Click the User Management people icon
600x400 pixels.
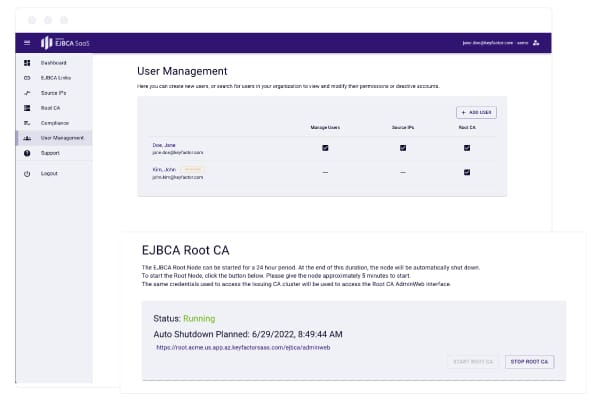(x=27, y=138)
